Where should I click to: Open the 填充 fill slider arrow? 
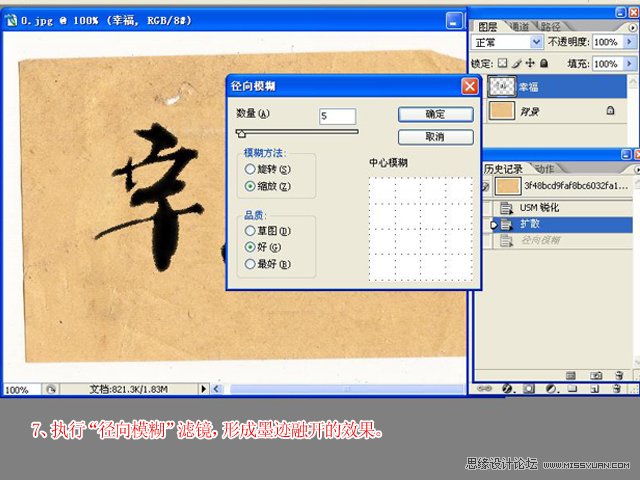629,64
